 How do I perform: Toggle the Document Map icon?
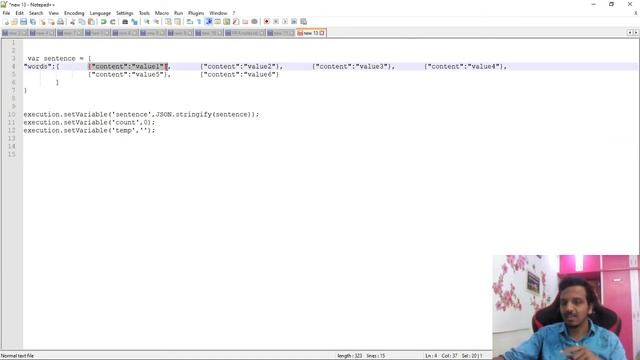point(227,22)
